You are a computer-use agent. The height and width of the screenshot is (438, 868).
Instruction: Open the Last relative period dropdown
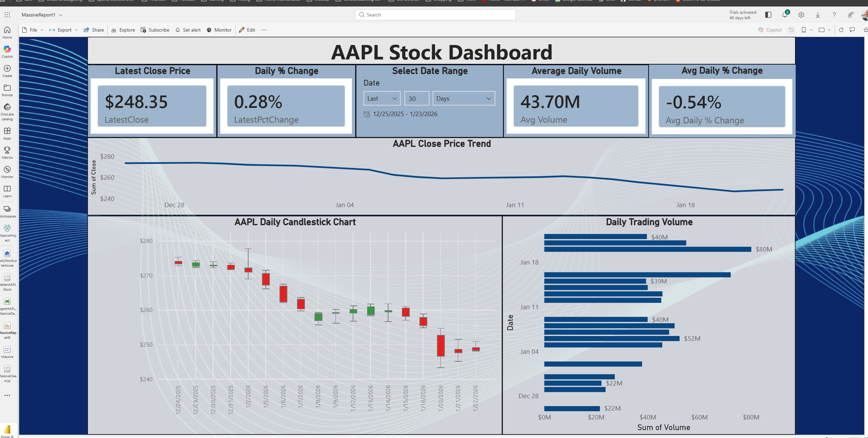pos(382,98)
